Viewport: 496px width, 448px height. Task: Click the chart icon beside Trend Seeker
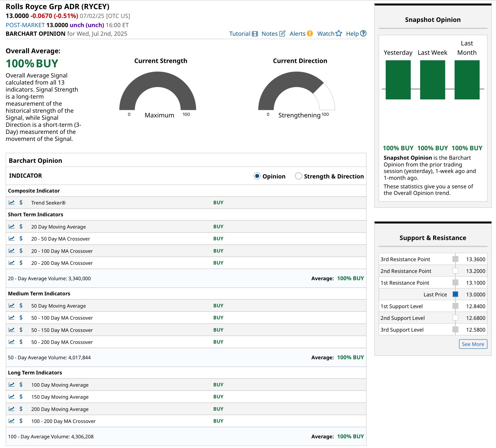(x=11, y=202)
